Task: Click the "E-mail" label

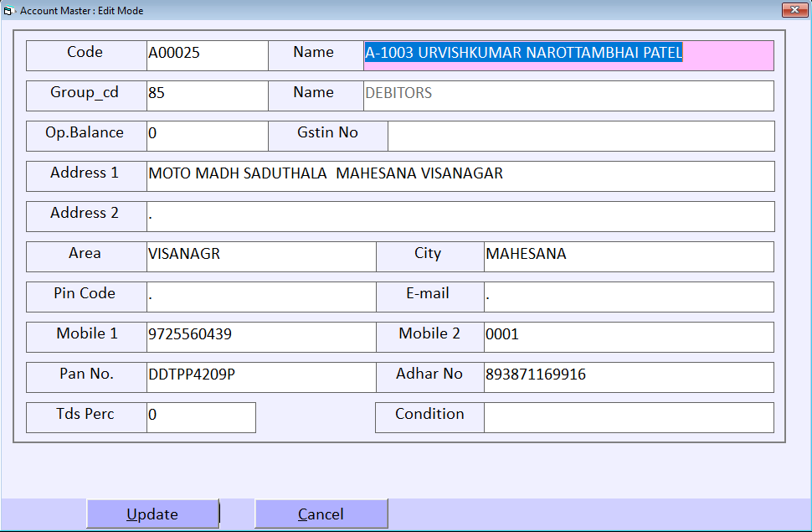Action: 428,293
